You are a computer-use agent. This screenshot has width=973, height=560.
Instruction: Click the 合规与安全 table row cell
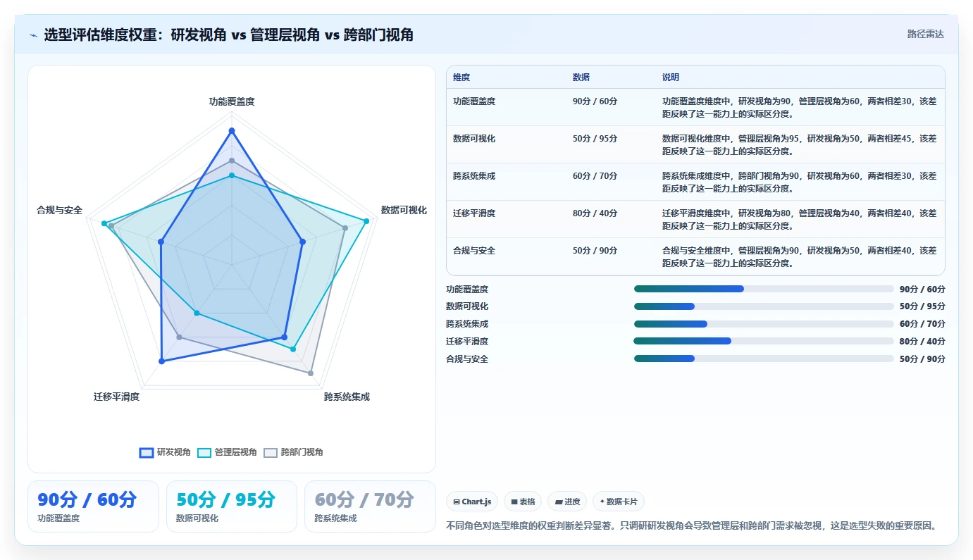tap(474, 251)
